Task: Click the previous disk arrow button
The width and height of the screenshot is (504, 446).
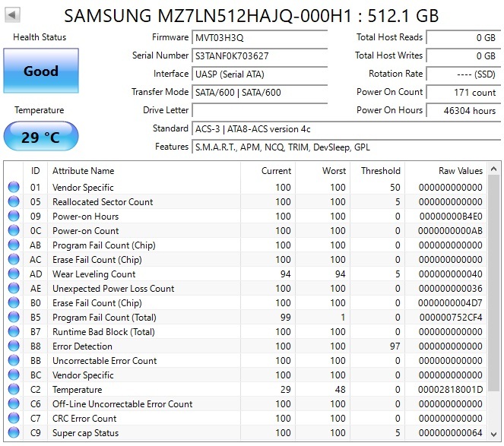Action: coord(14,14)
